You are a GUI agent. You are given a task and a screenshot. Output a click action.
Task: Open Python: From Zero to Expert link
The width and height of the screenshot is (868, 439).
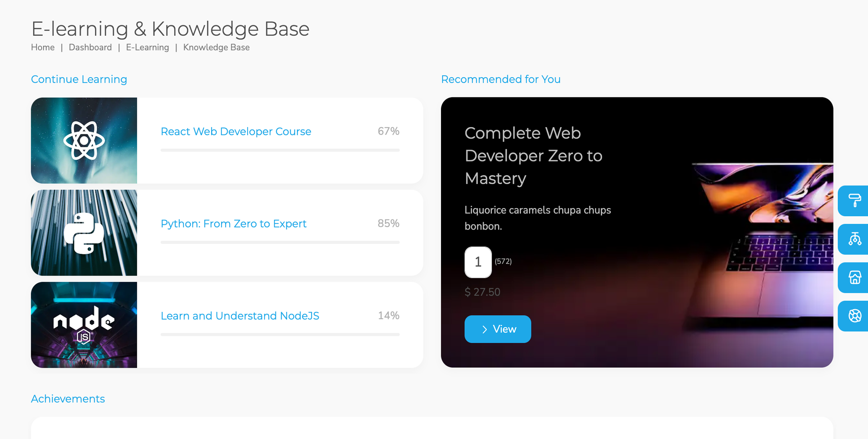point(234,224)
